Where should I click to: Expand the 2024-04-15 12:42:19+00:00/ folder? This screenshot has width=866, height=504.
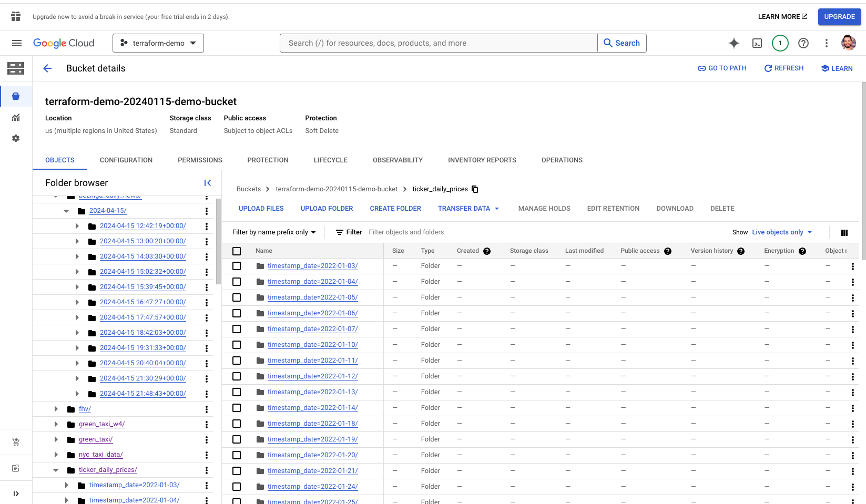pos(77,226)
